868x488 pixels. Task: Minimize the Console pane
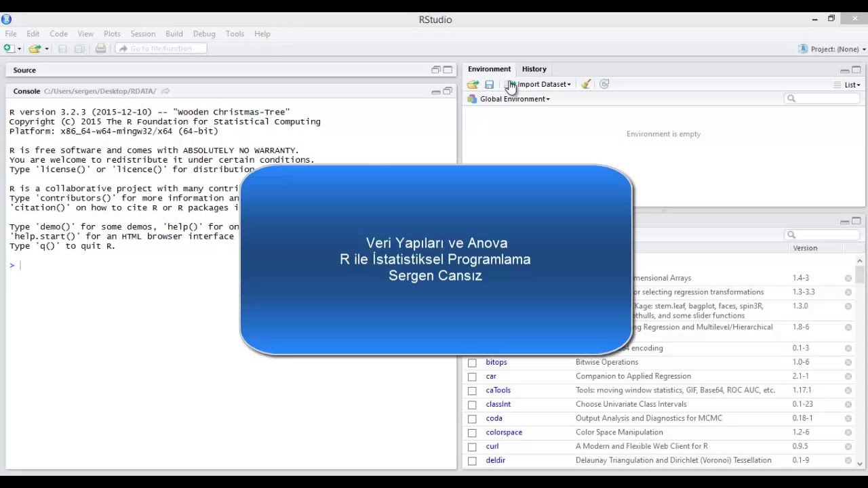436,91
